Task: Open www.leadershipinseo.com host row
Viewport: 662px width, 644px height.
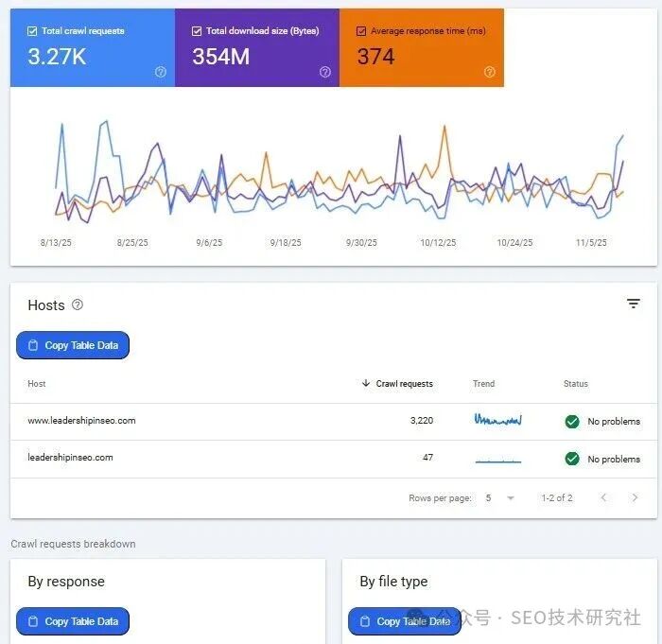Action: coord(81,421)
